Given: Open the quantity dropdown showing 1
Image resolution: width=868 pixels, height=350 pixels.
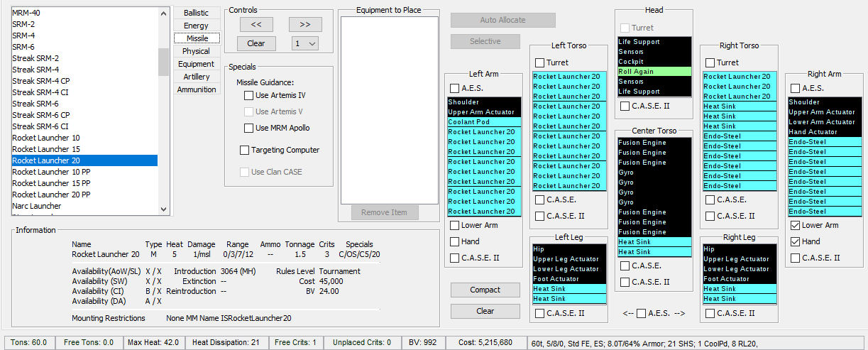Looking at the screenshot, I should coord(305,43).
